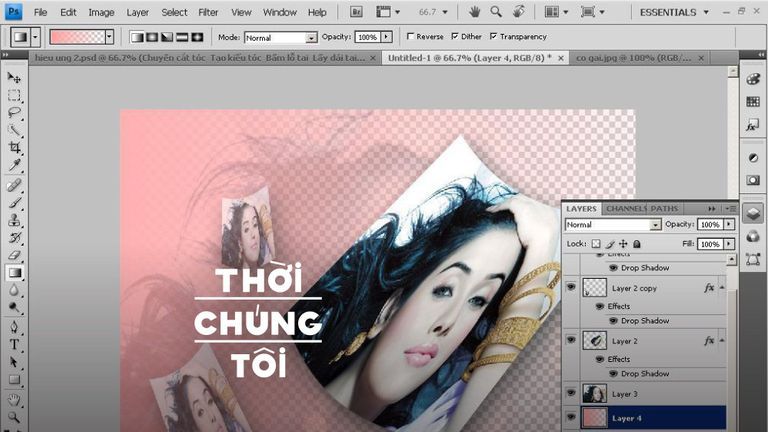Click the Layer 3 thumbnail
This screenshot has width=768, height=432.
pyautogui.click(x=595, y=393)
